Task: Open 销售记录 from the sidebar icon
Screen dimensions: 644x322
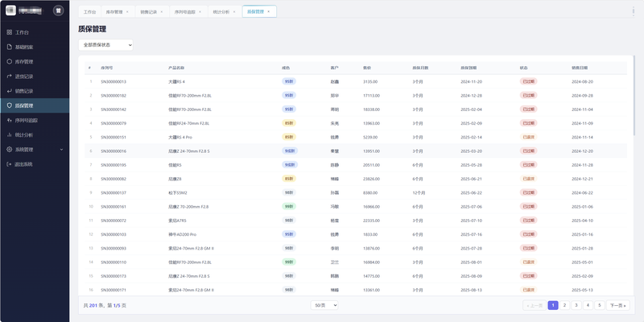Action: click(x=10, y=91)
